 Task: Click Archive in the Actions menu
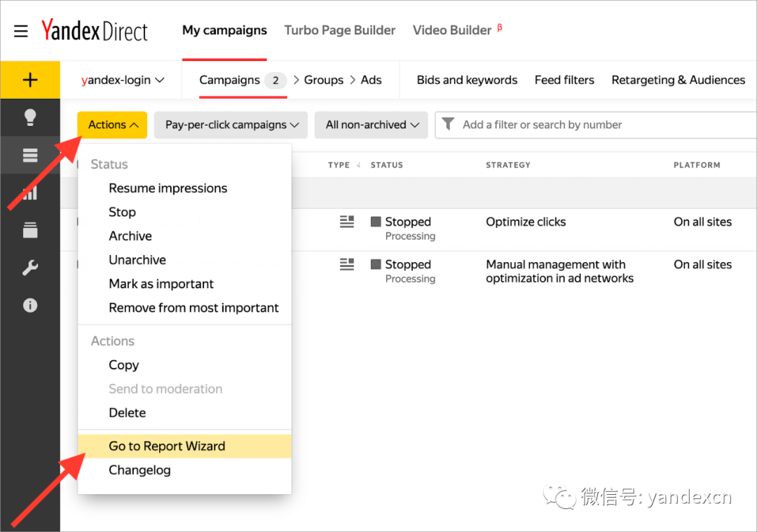tap(130, 236)
